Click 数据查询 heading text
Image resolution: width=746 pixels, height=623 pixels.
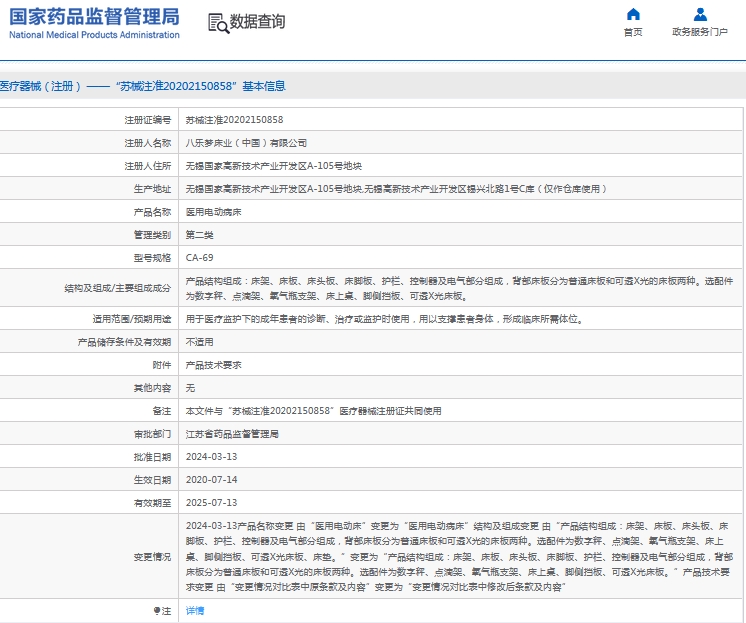[x=257, y=21]
